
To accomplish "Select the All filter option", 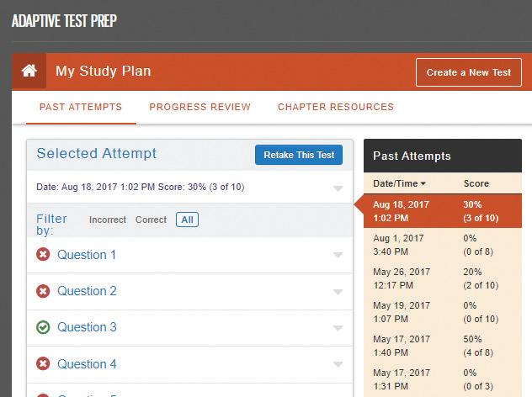I will point(187,220).
